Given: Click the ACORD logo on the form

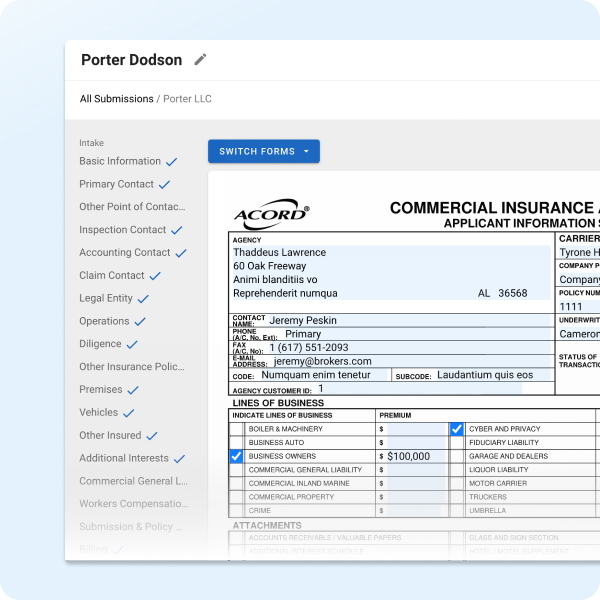Looking at the screenshot, I should pos(272,214).
